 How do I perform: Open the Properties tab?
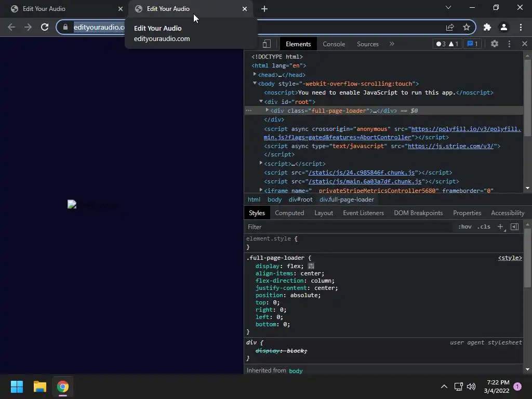pos(467,212)
